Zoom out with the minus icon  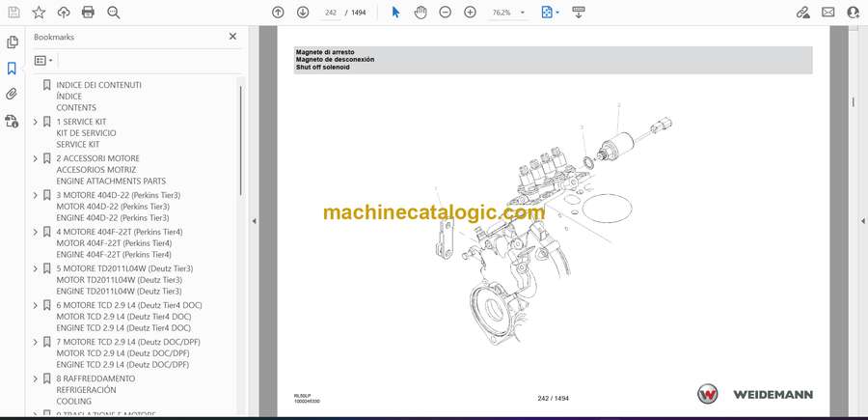(445, 13)
